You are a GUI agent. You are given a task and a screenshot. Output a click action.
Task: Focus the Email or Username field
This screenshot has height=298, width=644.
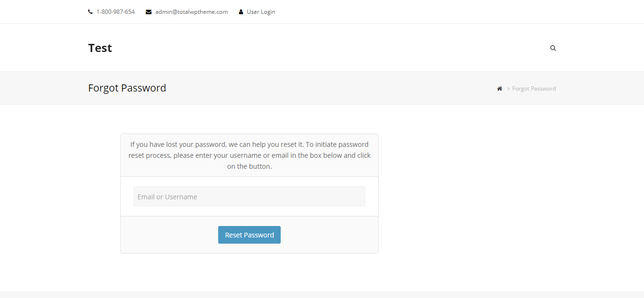249,196
